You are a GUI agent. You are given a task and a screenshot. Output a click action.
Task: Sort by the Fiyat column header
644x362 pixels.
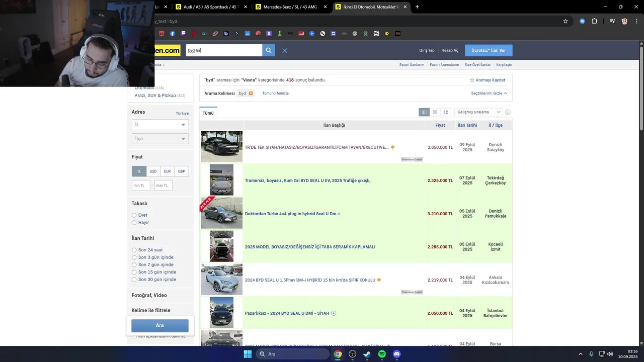pyautogui.click(x=440, y=125)
